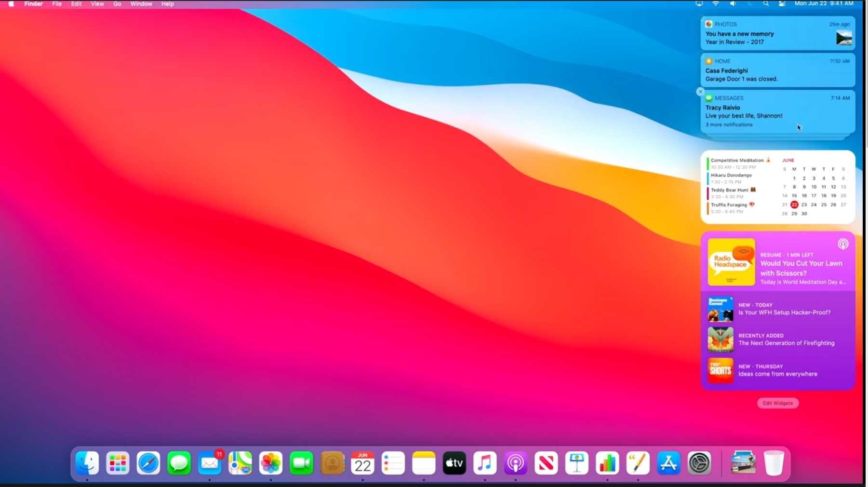The height and width of the screenshot is (487, 868).
Task: Open the File menu
Action: pos(57,4)
